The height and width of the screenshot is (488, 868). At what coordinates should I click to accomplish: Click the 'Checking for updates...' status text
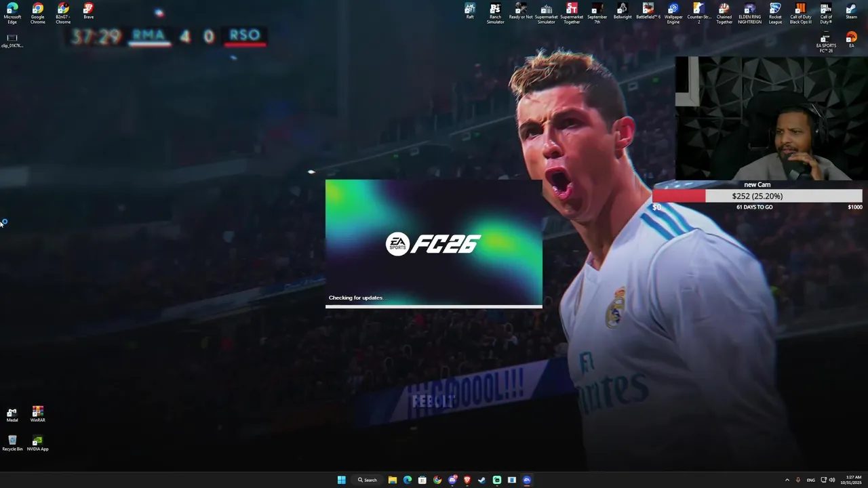(x=357, y=298)
